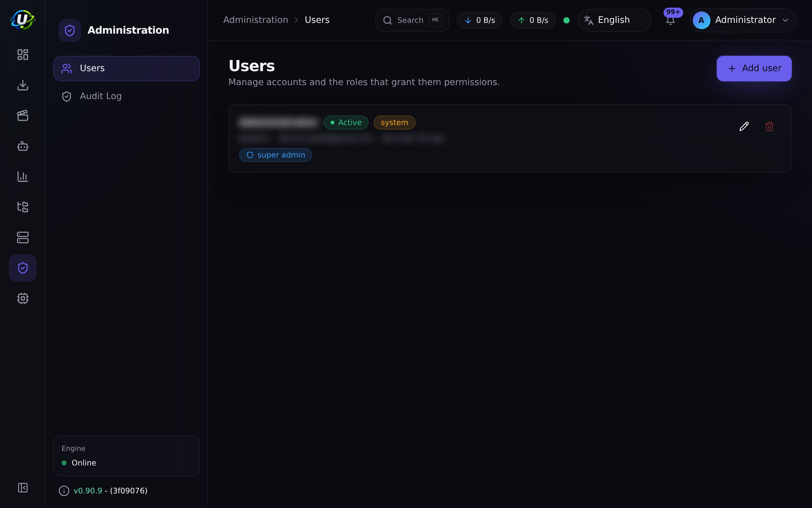Go to Administration in the breadcrumb
This screenshot has height=508, width=812.
(x=256, y=20)
